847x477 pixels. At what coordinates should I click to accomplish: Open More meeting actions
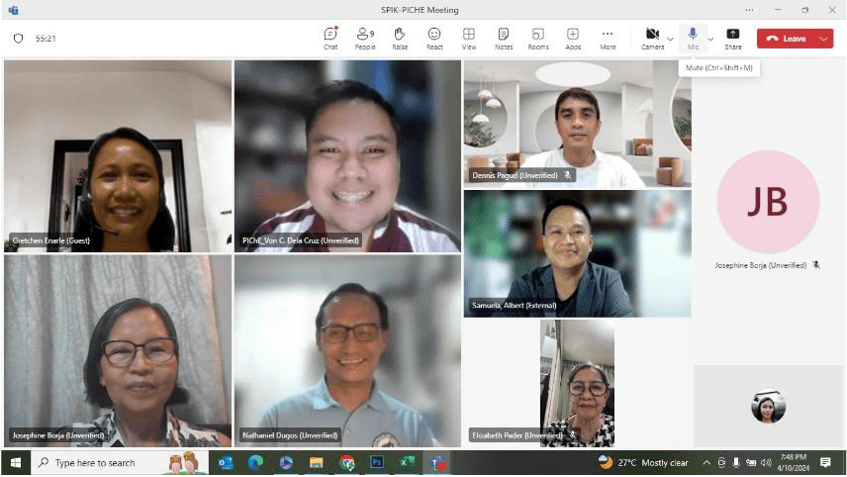[608, 38]
